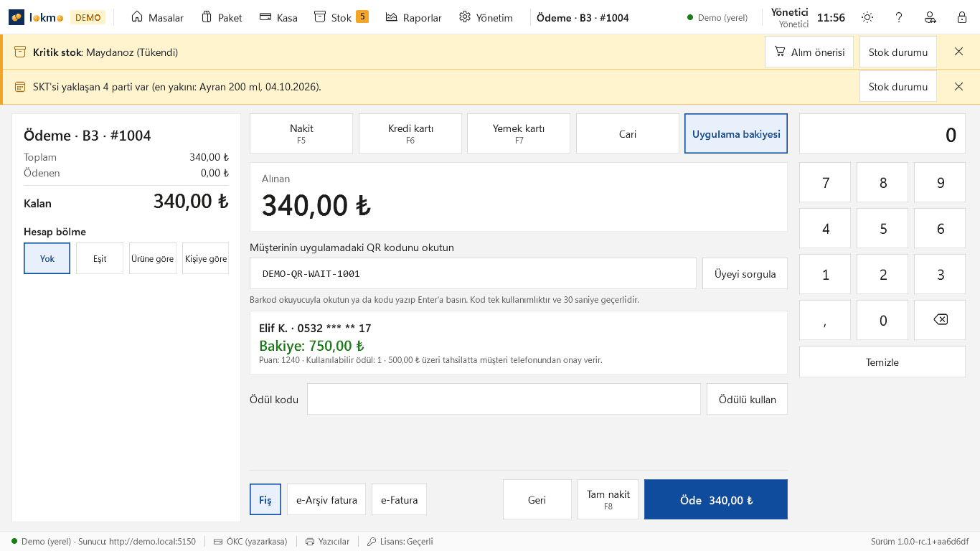Viewport: 980px width, 551px height.
Task: Split the bill with Eşit option
Action: 100,258
